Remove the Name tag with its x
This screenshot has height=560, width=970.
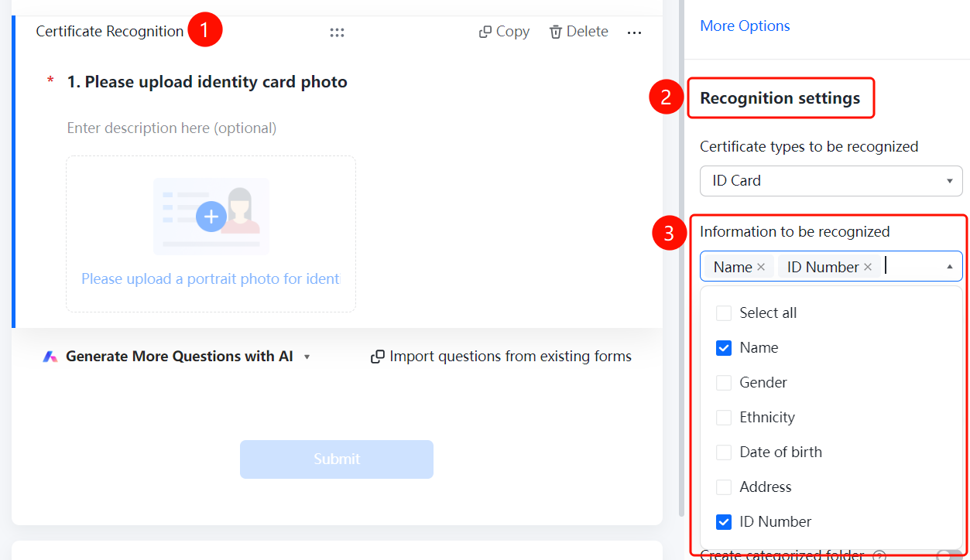click(761, 267)
